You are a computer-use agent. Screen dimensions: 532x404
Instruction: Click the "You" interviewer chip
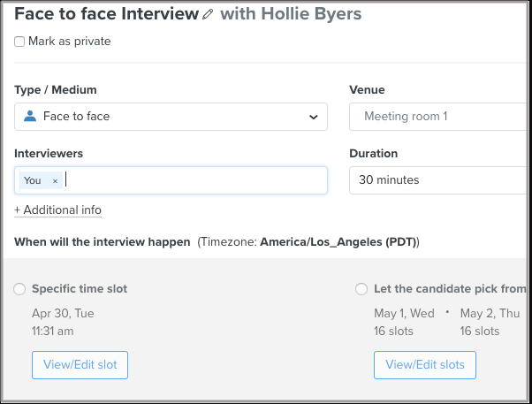tap(33, 180)
